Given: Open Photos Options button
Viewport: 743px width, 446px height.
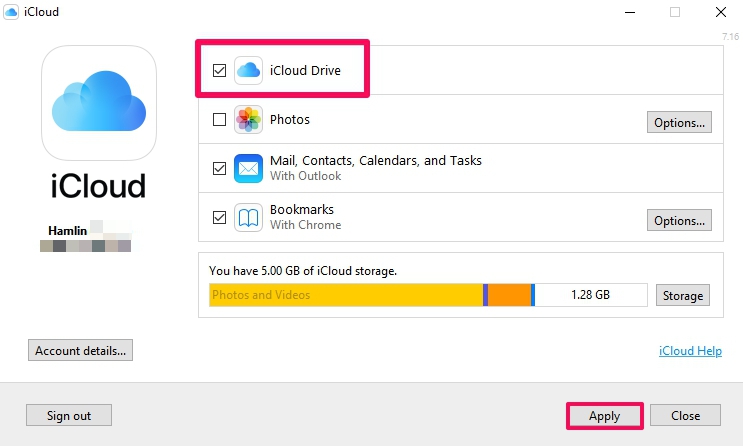Looking at the screenshot, I should pyautogui.click(x=680, y=123).
